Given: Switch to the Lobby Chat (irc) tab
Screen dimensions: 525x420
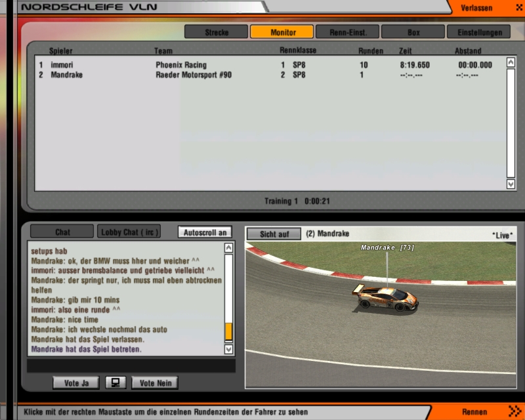Looking at the screenshot, I should tap(129, 232).
